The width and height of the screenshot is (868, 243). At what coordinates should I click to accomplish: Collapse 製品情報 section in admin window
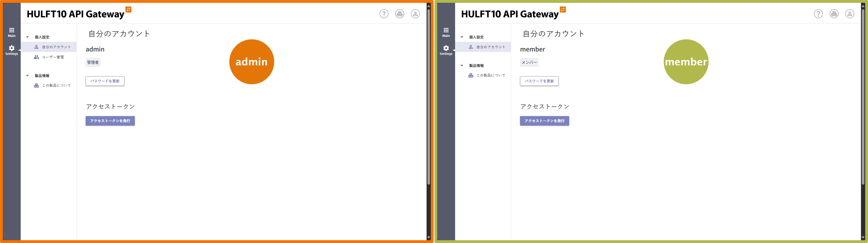tap(28, 76)
